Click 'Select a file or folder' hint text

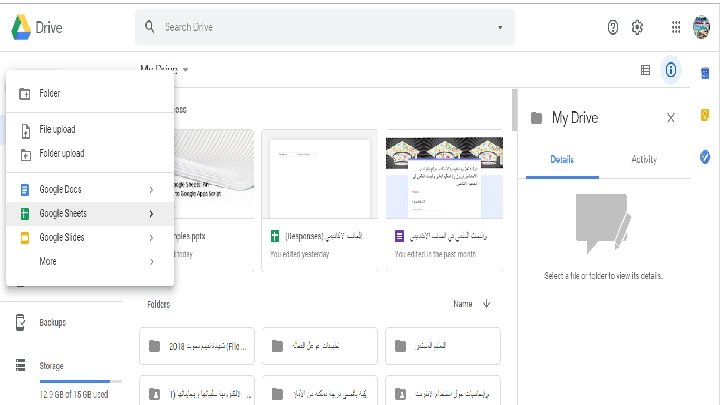point(603,276)
